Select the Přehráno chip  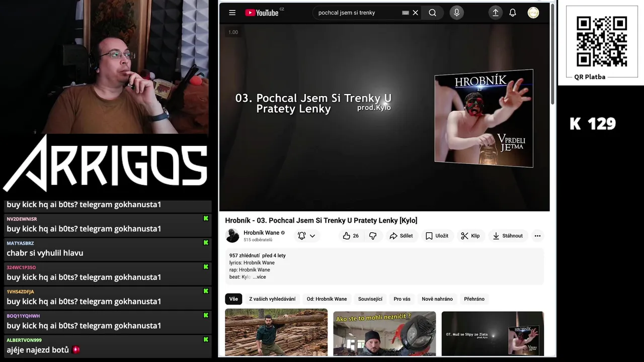[x=474, y=299]
